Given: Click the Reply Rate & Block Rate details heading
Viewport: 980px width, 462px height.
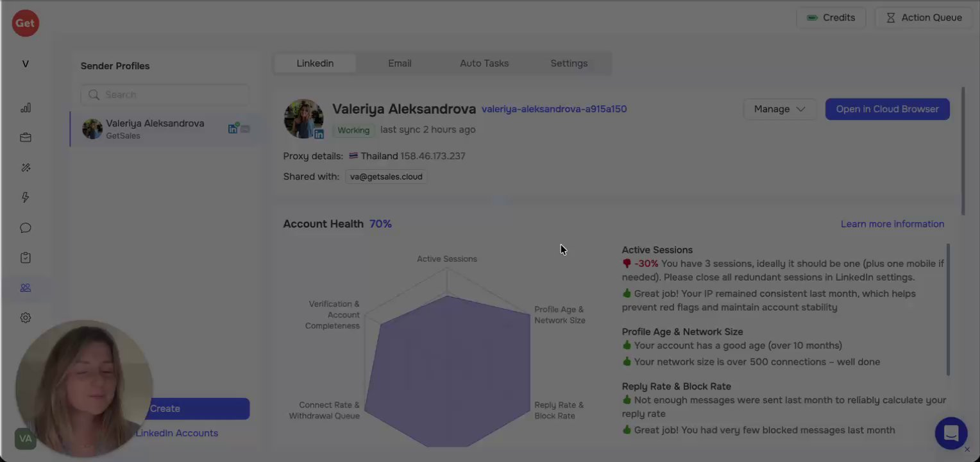Looking at the screenshot, I should [x=676, y=386].
